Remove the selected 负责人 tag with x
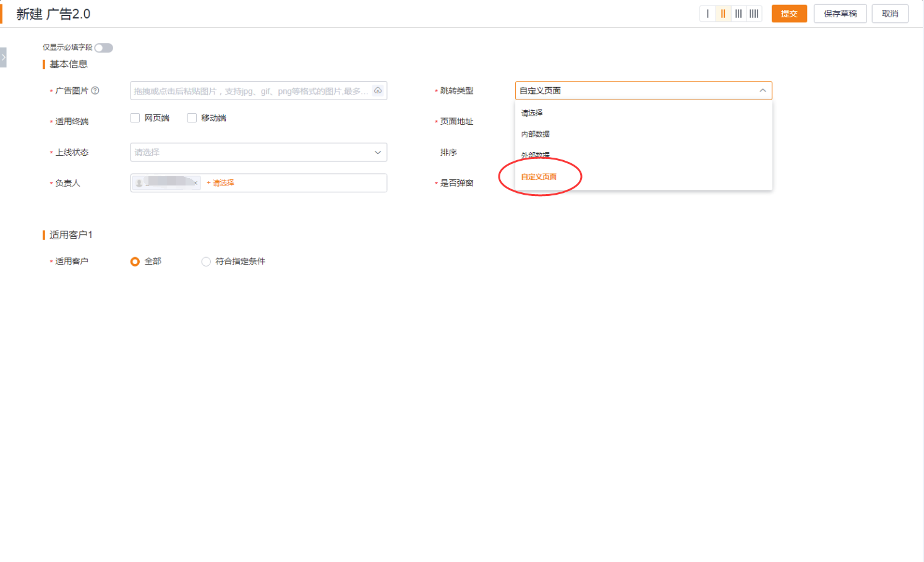The width and height of the screenshot is (924, 562). [x=195, y=183]
